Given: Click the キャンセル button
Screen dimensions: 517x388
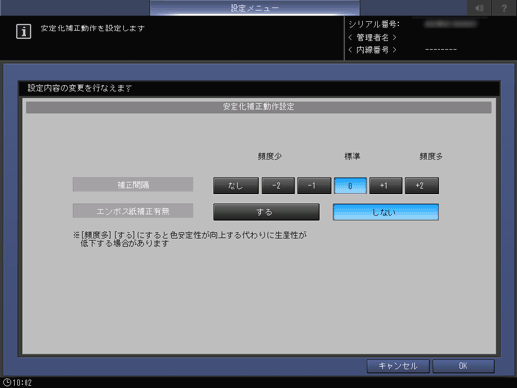Looking at the screenshot, I should pos(398,366).
